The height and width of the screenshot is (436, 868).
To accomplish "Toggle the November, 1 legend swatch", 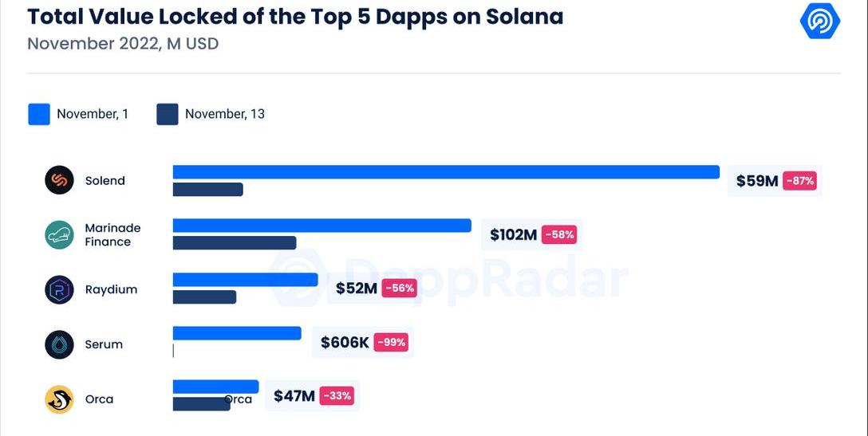I will click(x=39, y=114).
